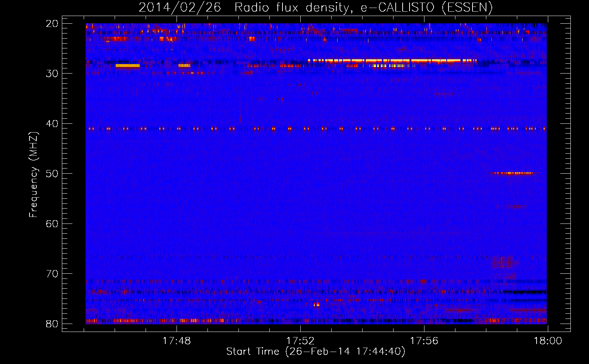Click the long bright white emission band near 27 MHz

[x=392, y=60]
